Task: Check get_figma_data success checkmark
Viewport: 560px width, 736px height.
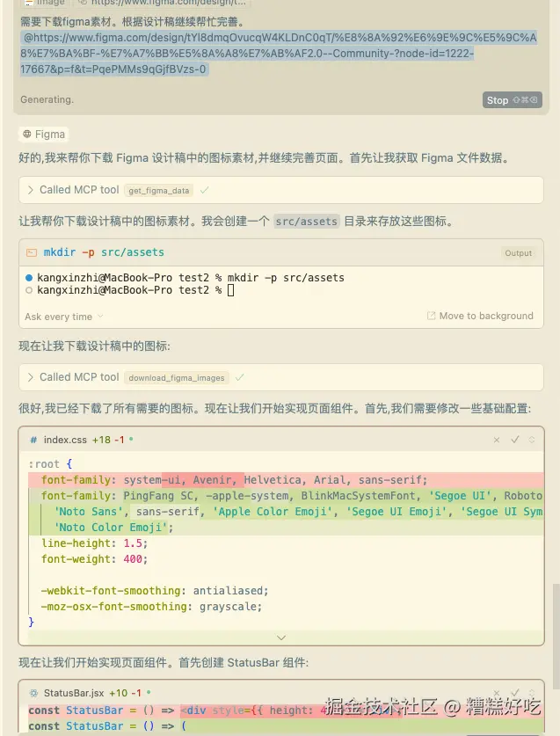Action: pyautogui.click(x=204, y=190)
